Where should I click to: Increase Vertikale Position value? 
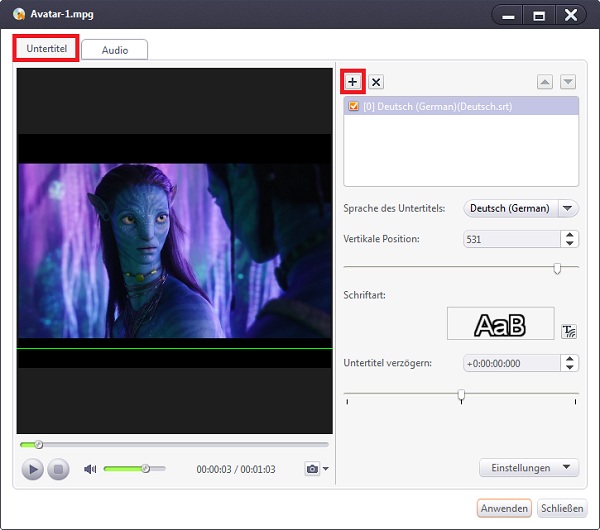click(570, 235)
